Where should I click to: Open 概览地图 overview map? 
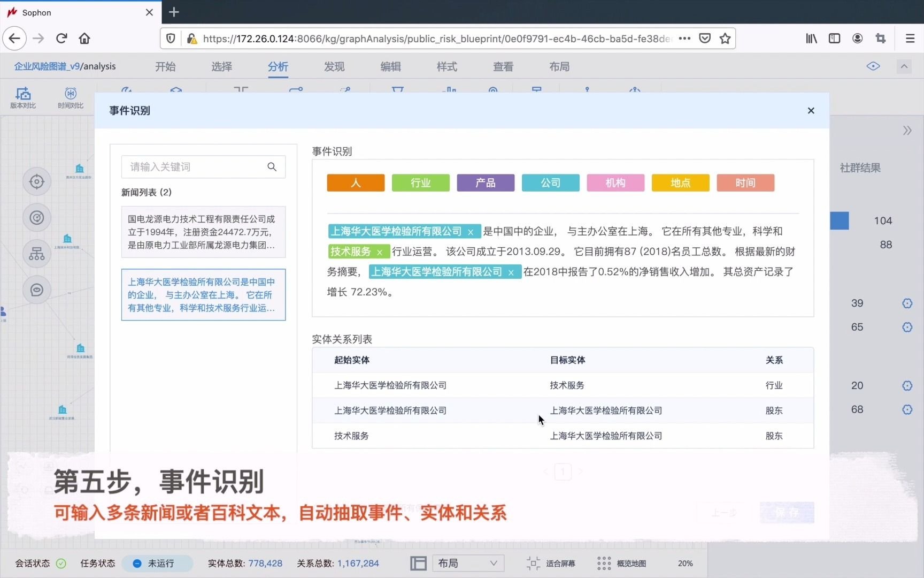(622, 564)
